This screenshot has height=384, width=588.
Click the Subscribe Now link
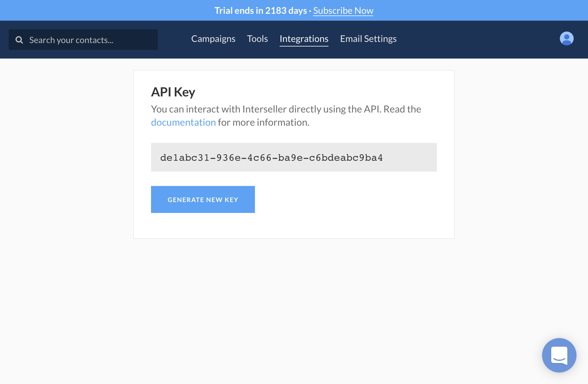coord(343,11)
